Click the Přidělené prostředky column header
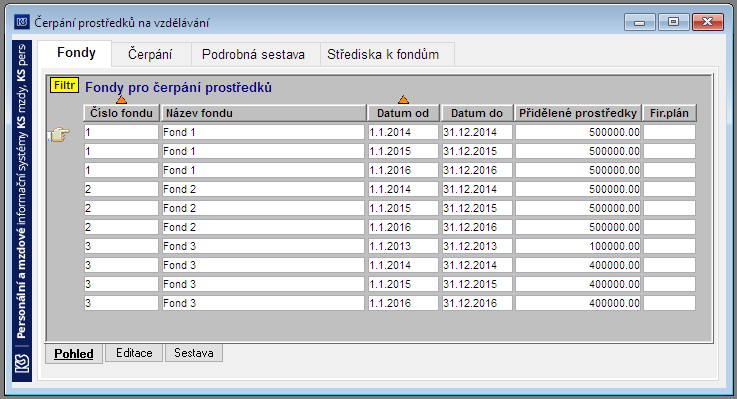737x399 pixels. [578, 113]
